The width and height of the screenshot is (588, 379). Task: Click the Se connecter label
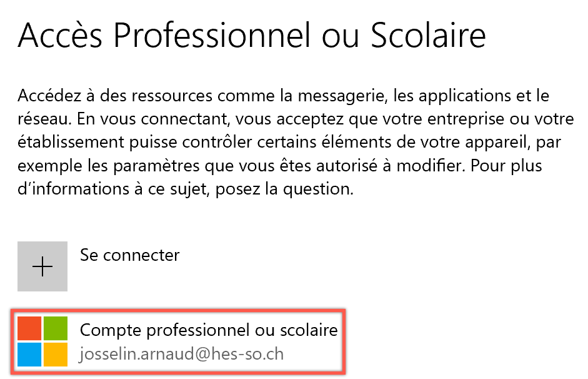pos(130,255)
